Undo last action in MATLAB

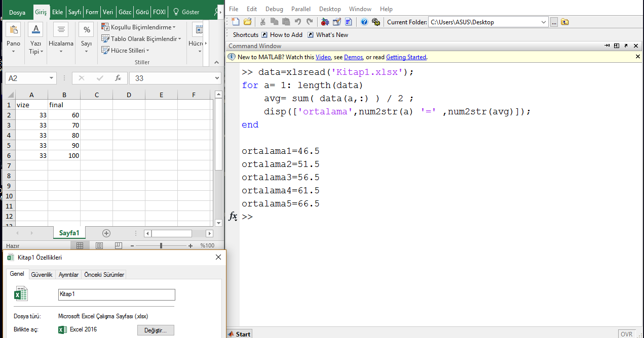[297, 22]
